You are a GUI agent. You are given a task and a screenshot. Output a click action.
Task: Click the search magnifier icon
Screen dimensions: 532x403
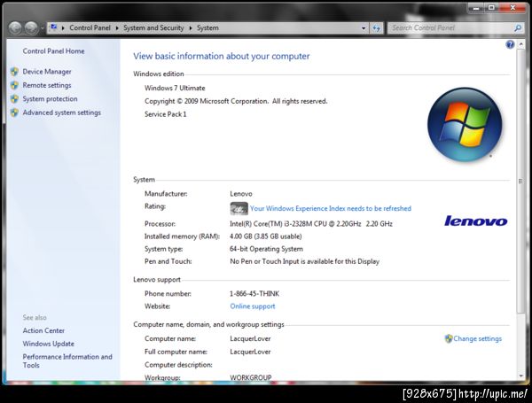point(518,28)
